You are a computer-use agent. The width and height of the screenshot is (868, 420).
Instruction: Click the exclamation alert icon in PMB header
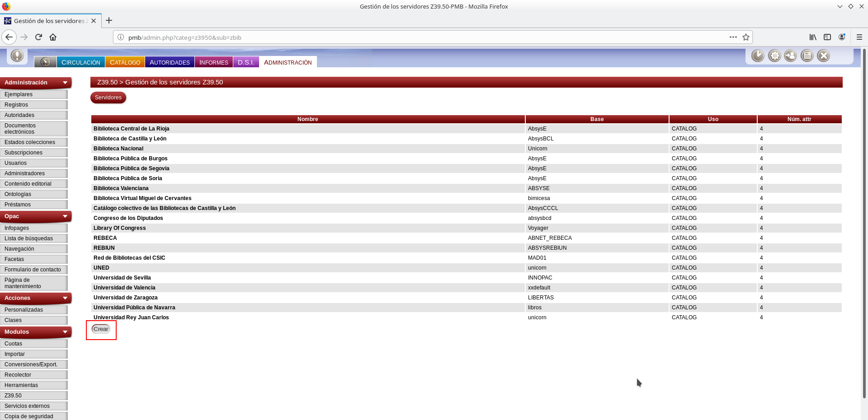coord(17,56)
